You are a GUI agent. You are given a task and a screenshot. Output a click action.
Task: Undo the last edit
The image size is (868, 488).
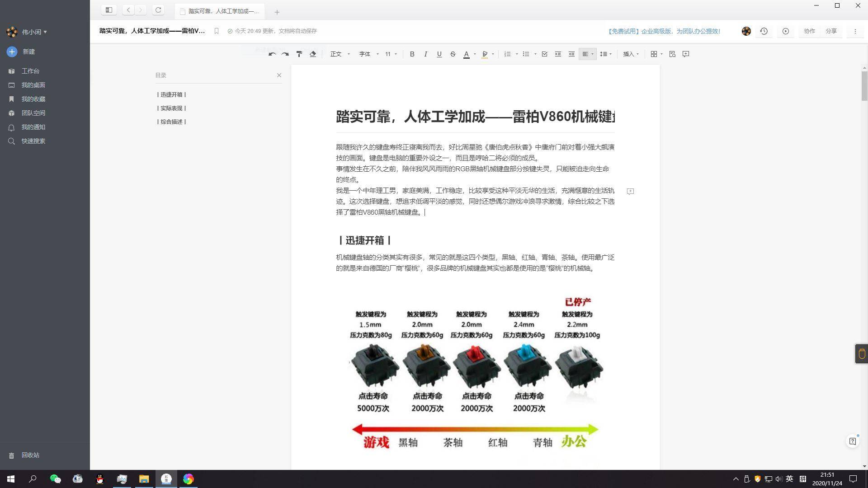(272, 54)
